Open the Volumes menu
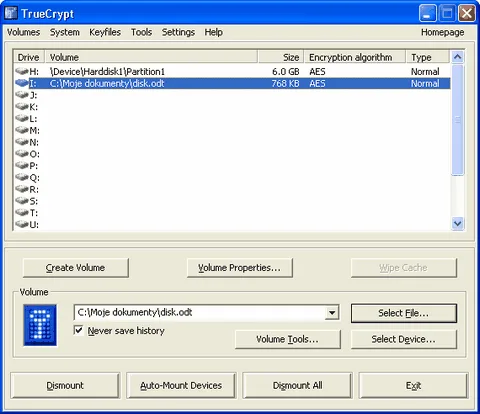Screen dimensions: 480x414 [x=23, y=32]
